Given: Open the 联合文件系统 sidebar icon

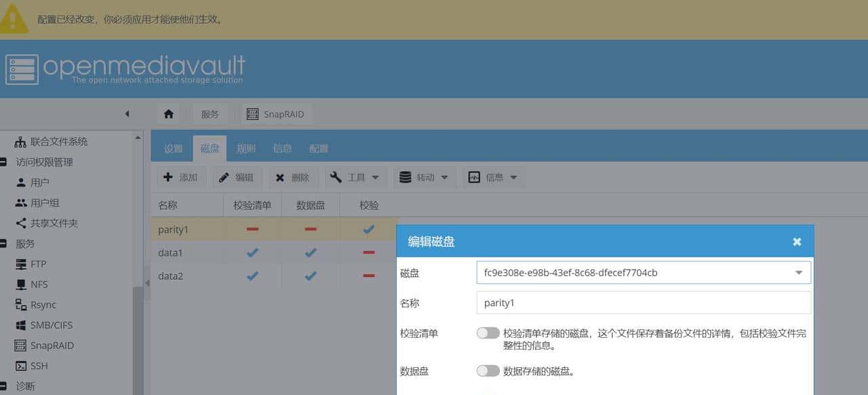Looking at the screenshot, I should [x=22, y=141].
